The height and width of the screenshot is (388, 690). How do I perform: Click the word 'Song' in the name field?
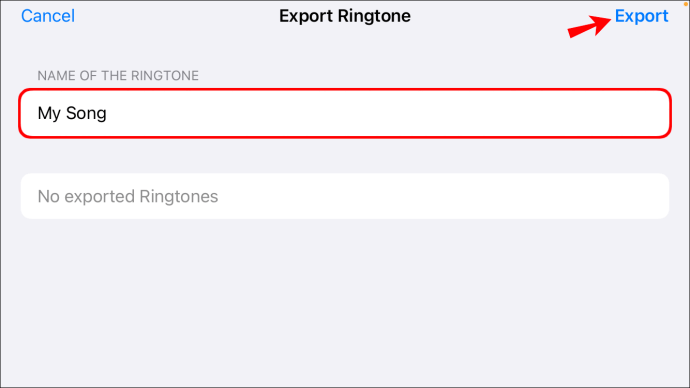86,113
